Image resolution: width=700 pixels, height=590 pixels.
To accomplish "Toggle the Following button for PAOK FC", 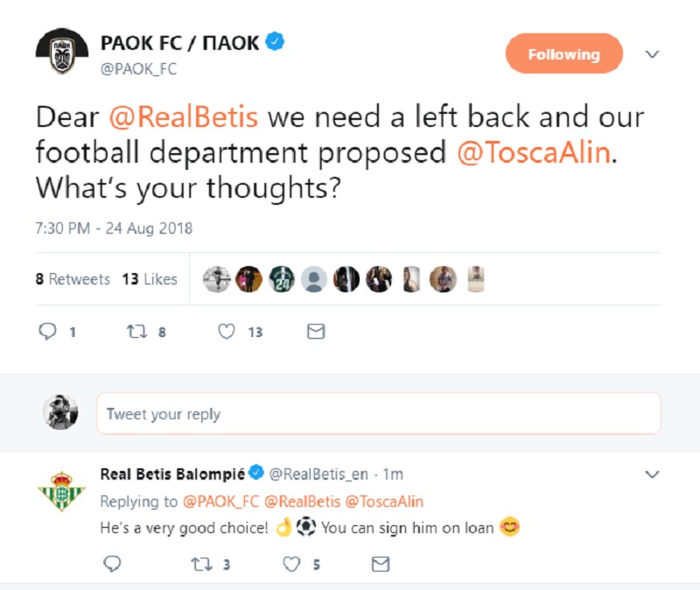I will 563,54.
